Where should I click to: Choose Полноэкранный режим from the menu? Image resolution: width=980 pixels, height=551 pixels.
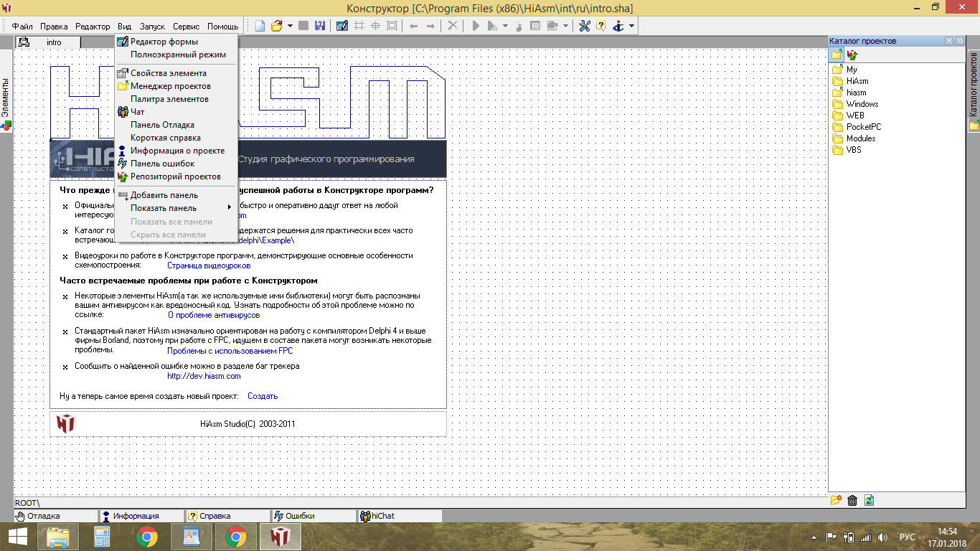176,55
